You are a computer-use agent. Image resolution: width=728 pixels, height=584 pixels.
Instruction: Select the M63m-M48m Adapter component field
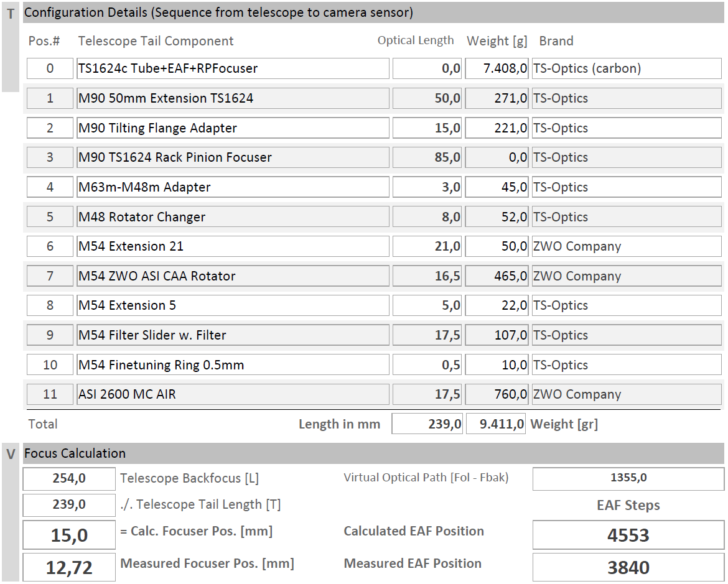[x=233, y=187]
